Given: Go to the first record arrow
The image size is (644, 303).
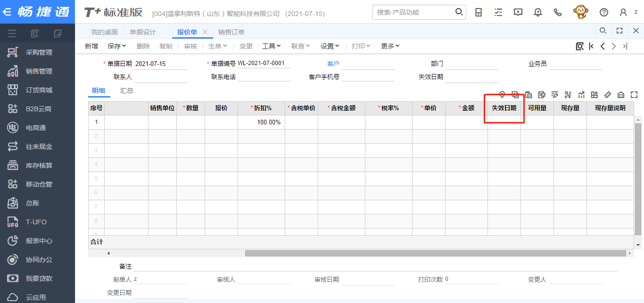Looking at the screenshot, I should point(591,46).
